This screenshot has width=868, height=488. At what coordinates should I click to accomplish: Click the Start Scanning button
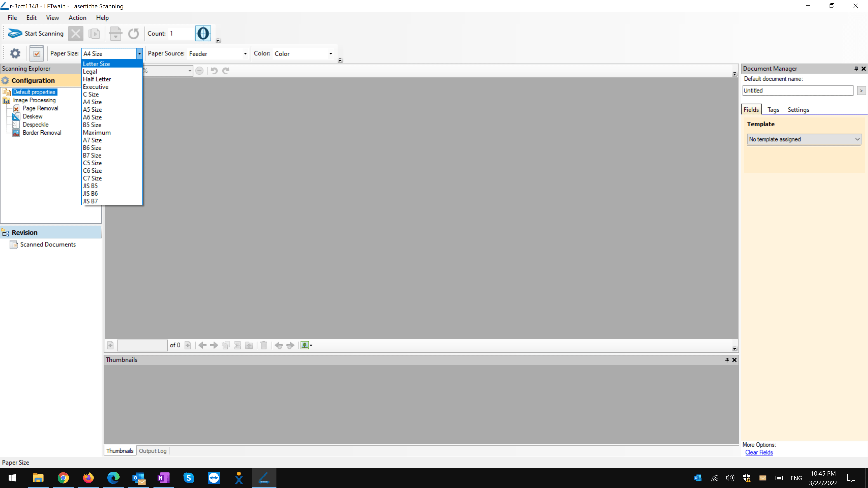click(36, 33)
